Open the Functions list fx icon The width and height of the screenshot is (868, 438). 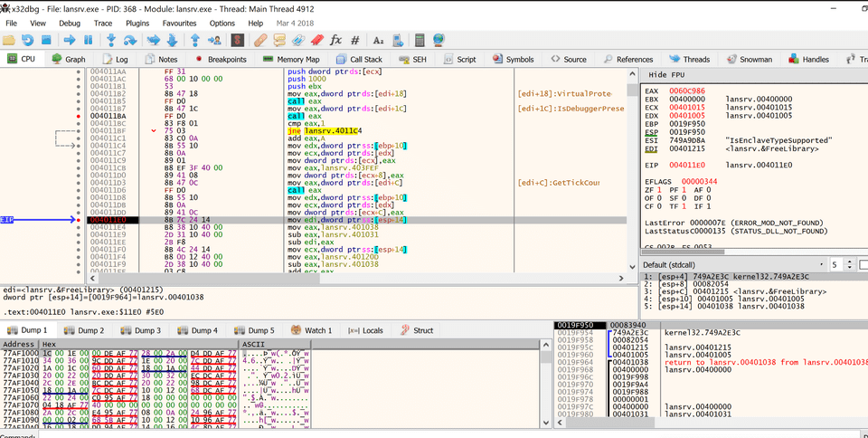tap(336, 40)
